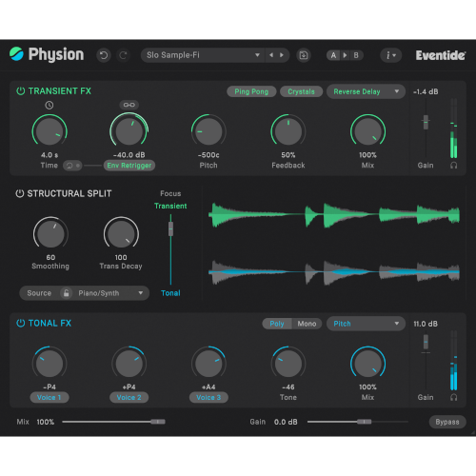Open the Piano/Synth source dropdown

coord(110,293)
